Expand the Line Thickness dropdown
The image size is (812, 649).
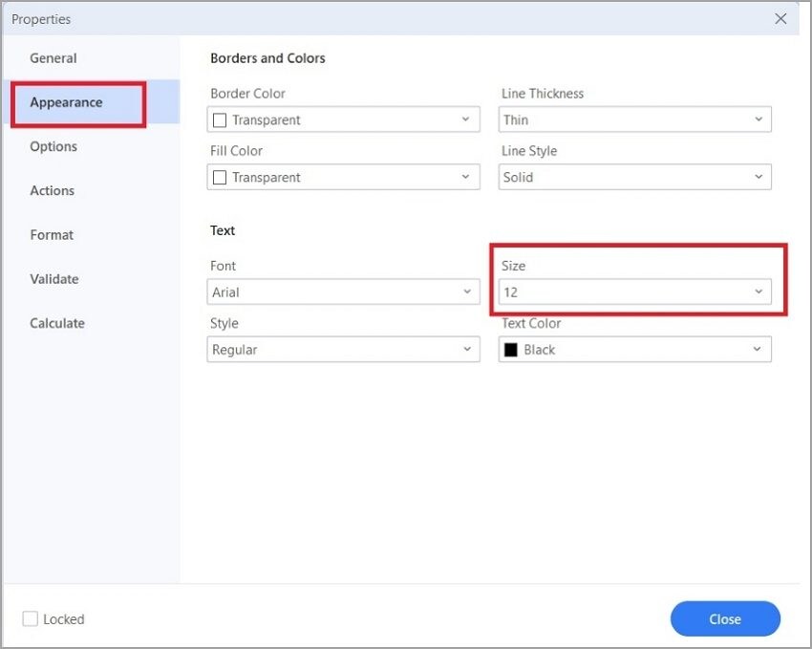[x=635, y=119]
